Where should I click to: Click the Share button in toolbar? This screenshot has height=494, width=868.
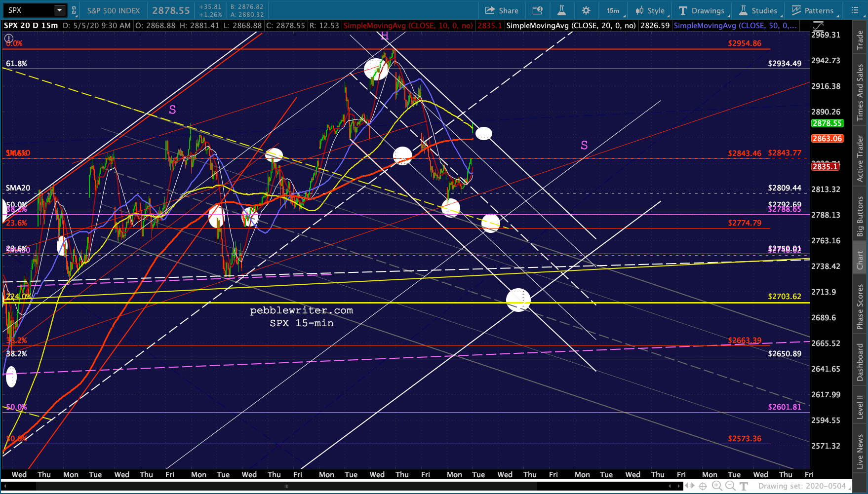(502, 10)
